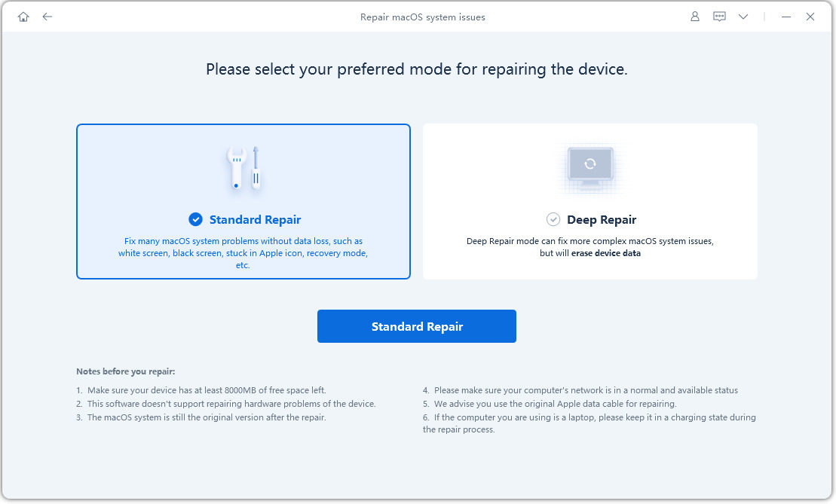Click the Deep Repair monitor icon

click(589, 167)
